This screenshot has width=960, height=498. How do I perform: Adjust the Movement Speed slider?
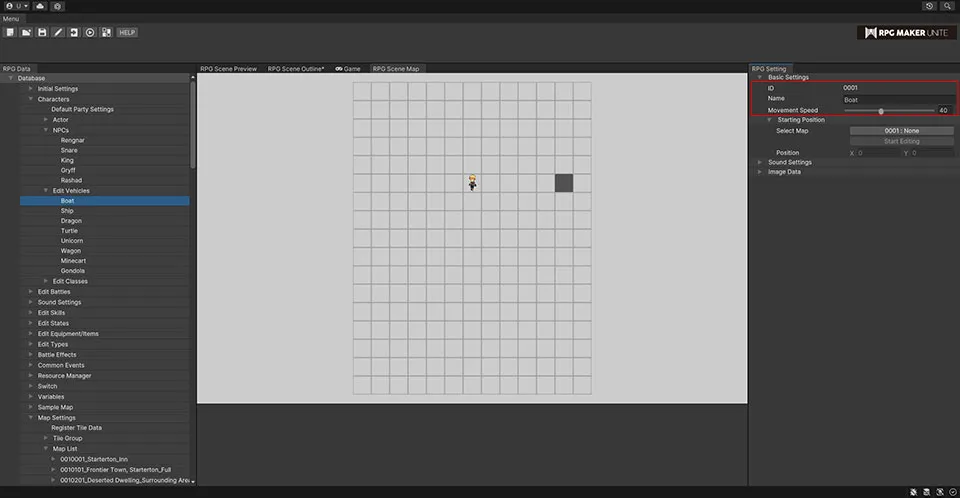[881, 110]
